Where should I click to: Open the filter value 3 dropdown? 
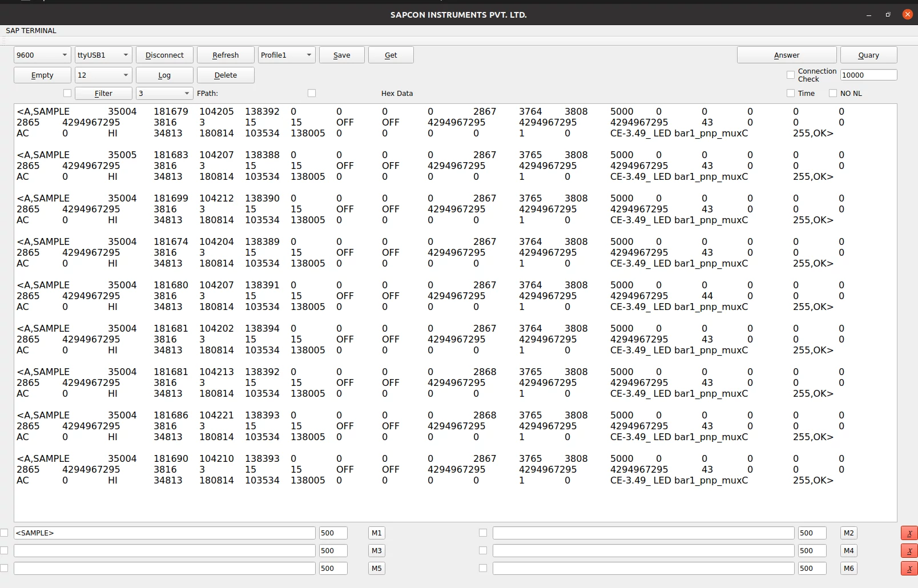[x=164, y=93]
